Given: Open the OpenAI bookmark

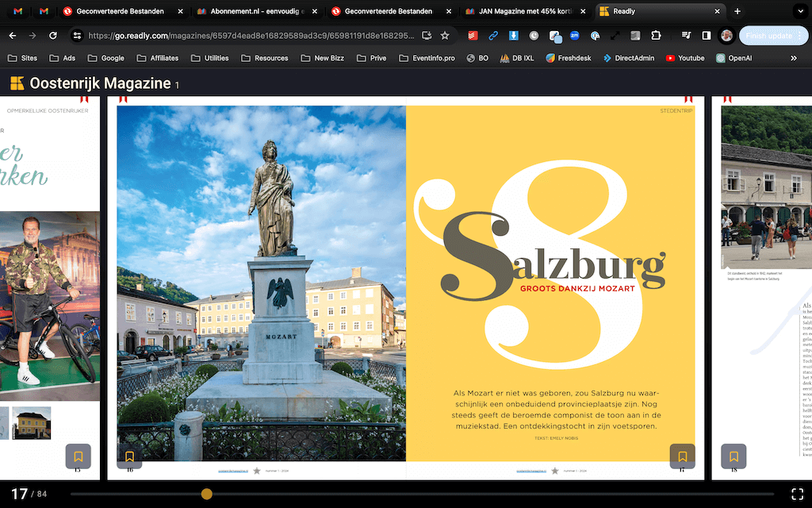Looking at the screenshot, I should pos(733,58).
